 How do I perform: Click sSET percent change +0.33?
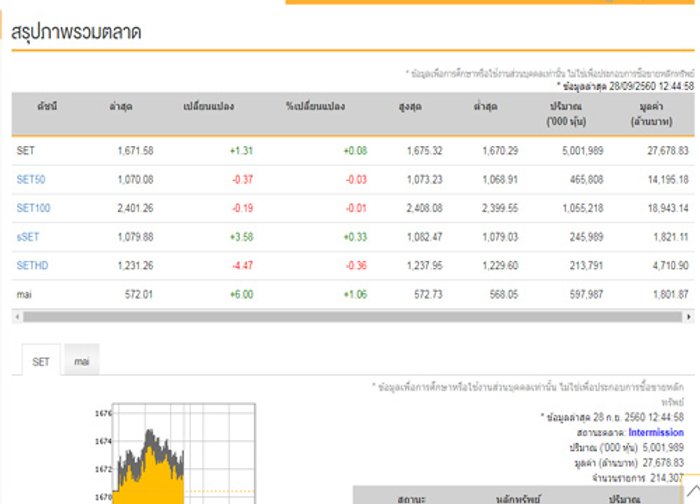[x=355, y=237]
